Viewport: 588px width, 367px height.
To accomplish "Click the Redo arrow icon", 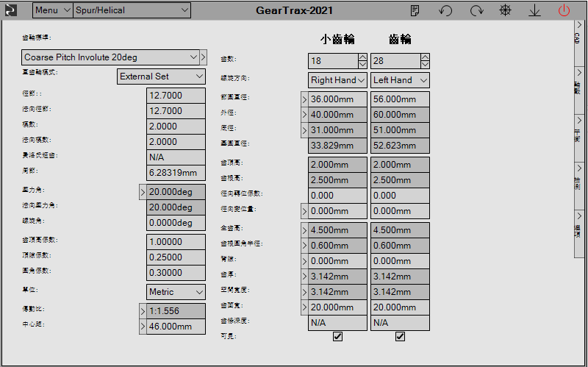I will pos(476,10).
